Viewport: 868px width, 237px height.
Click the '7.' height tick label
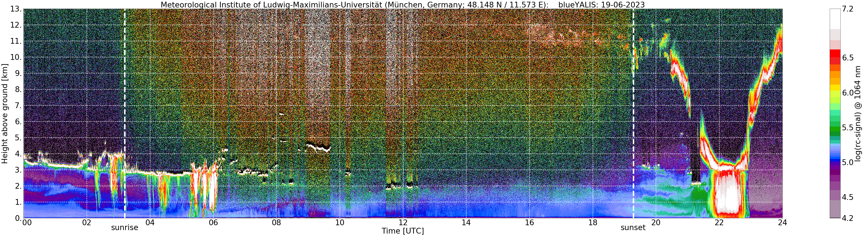(x=18, y=106)
